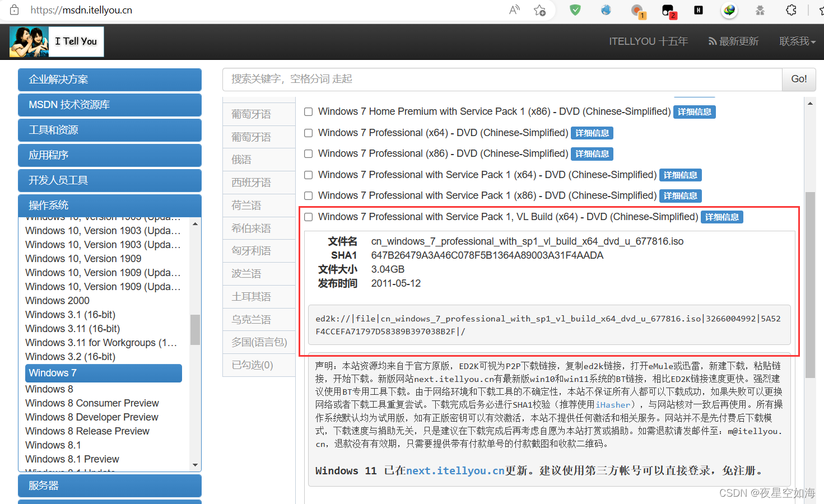Switch to the 乌克兰语 language tab
The width and height of the screenshot is (824, 504).
click(259, 320)
